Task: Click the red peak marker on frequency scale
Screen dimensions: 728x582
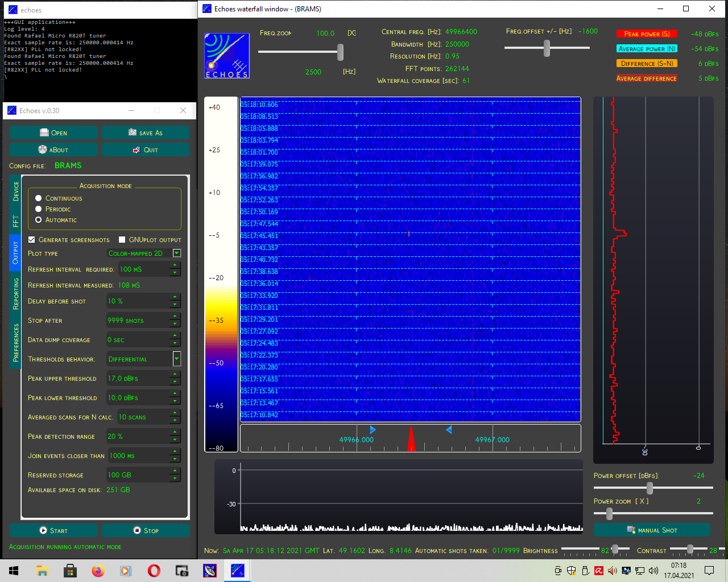Action: tap(411, 439)
